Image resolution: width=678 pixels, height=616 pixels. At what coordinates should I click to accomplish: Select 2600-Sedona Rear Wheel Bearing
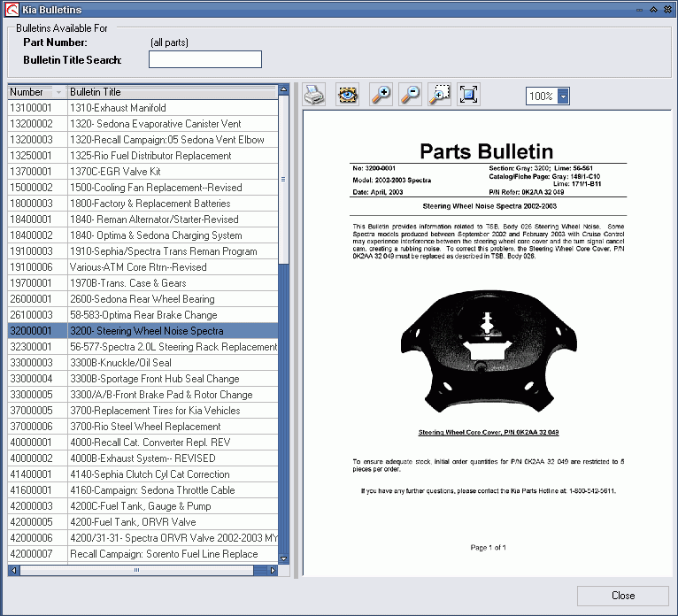[142, 299]
